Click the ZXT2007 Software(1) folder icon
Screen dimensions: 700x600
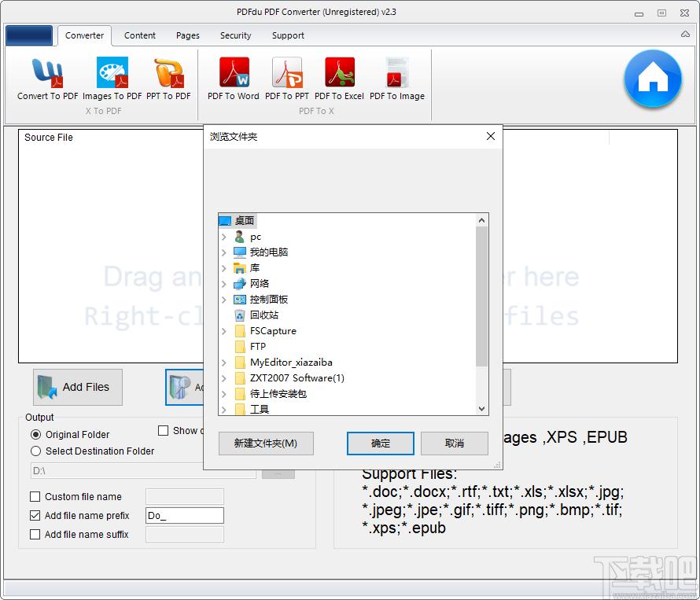pos(240,378)
